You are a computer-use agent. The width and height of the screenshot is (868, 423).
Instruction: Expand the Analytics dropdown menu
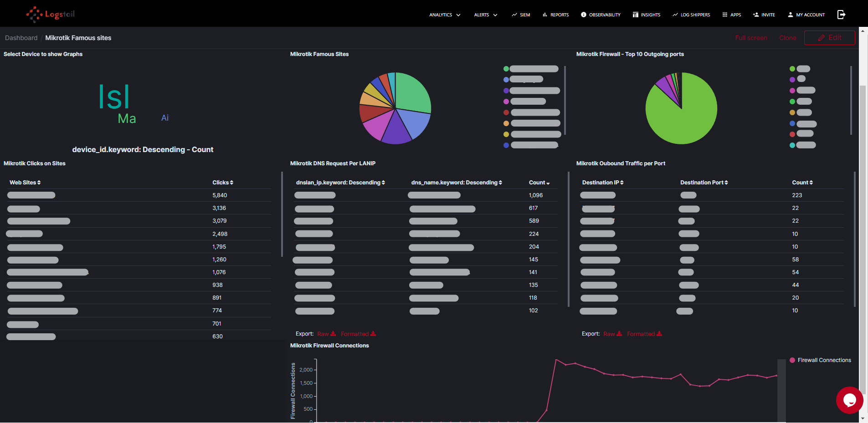pyautogui.click(x=445, y=15)
